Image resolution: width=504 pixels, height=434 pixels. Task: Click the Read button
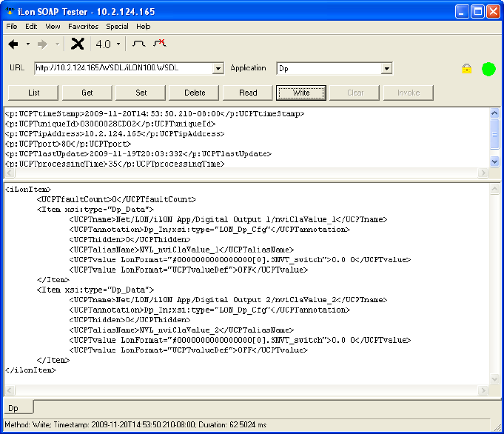coord(248,93)
